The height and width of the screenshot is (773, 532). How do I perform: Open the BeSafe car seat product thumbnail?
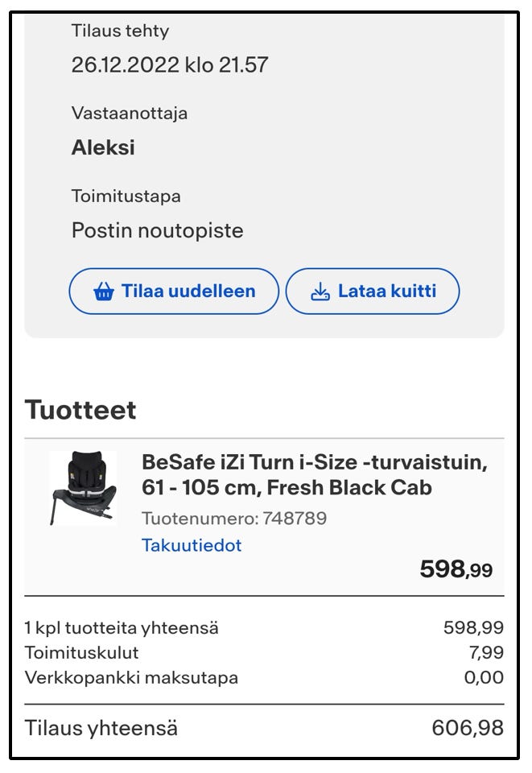pyautogui.click(x=83, y=489)
